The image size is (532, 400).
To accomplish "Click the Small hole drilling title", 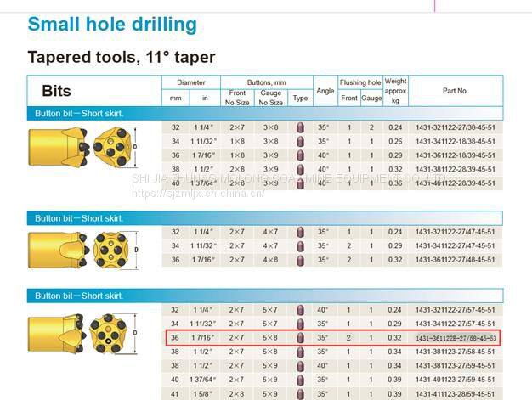I will (x=112, y=24).
